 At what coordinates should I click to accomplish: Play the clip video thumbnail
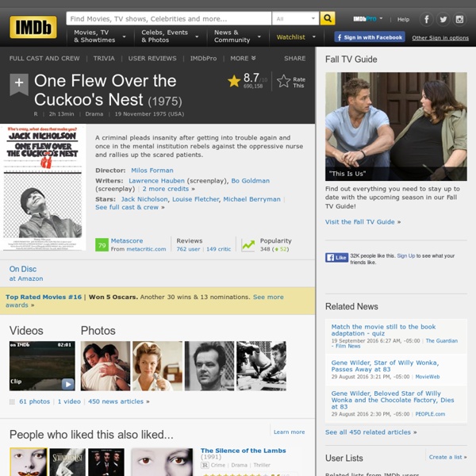tap(42, 366)
